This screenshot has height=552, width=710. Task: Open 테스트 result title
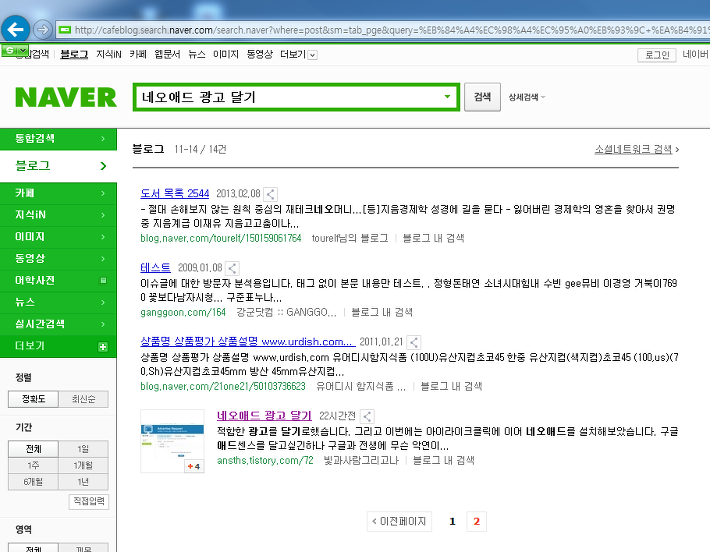click(155, 268)
